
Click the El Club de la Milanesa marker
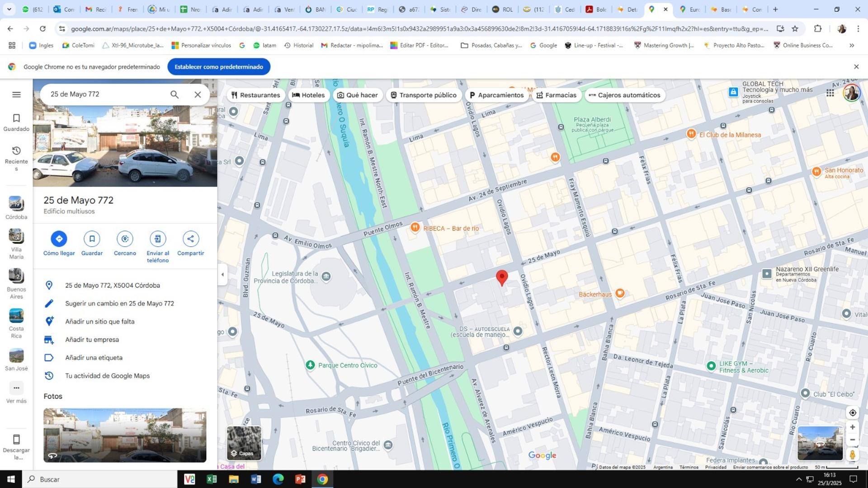pos(691,134)
